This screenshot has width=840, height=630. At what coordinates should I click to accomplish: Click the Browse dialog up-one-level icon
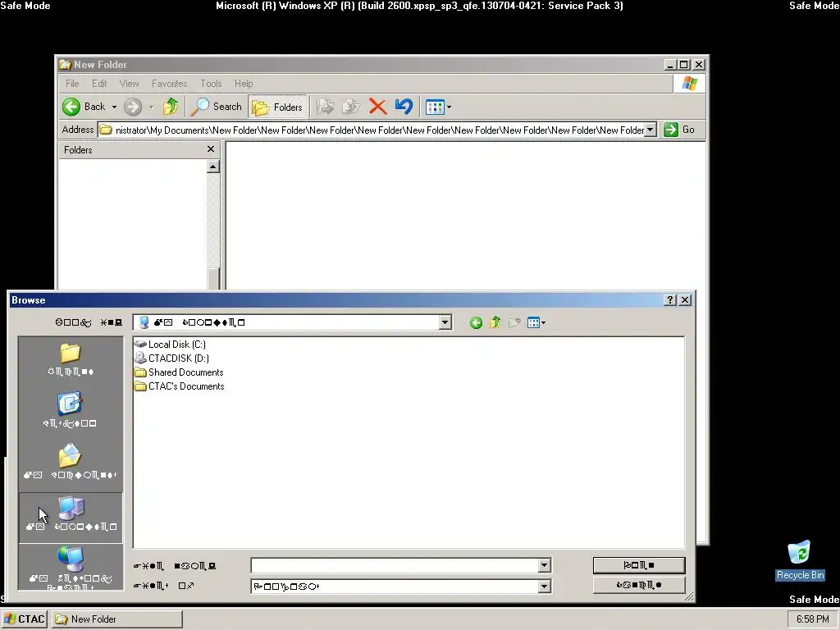tap(495, 322)
